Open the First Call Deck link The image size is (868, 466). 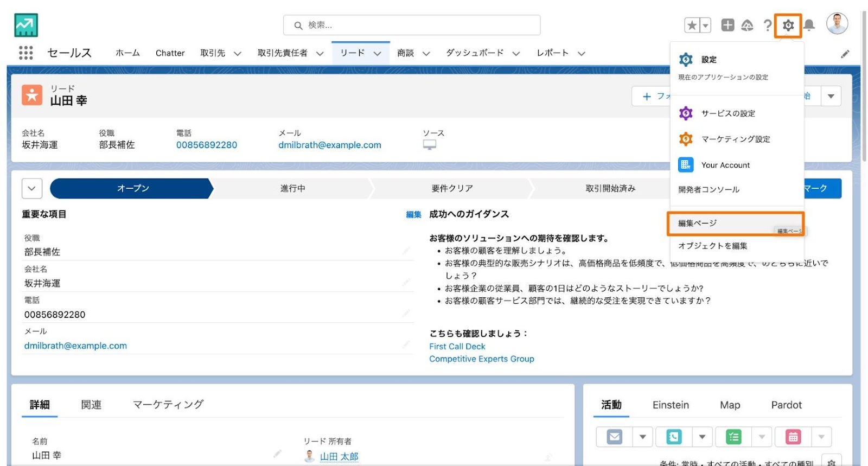tap(457, 346)
